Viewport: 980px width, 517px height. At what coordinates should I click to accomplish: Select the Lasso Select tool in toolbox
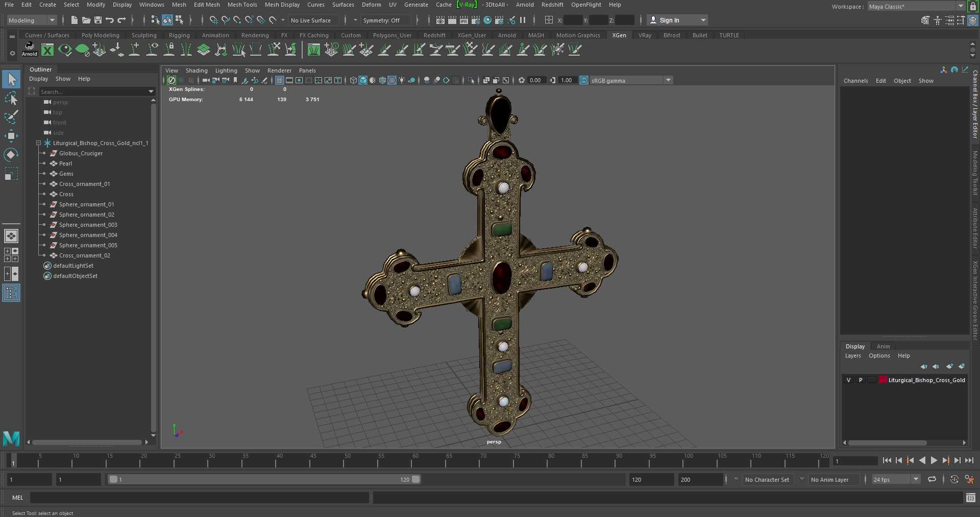11,98
